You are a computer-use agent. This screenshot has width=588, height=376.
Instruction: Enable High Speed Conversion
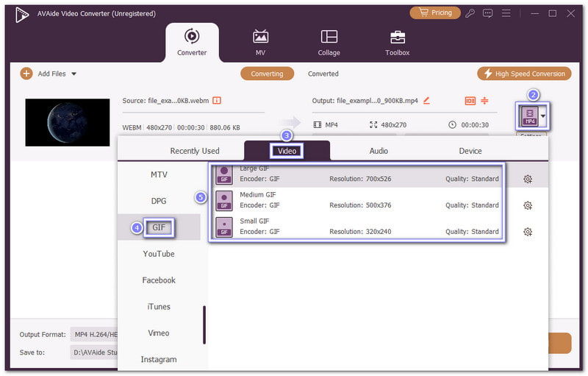tap(524, 74)
